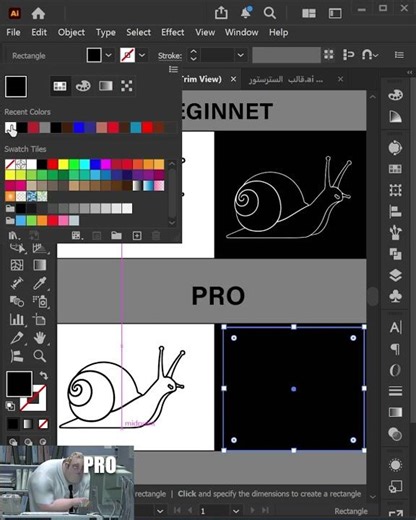Switch popup to the Color Mixer palette view

click(x=83, y=86)
